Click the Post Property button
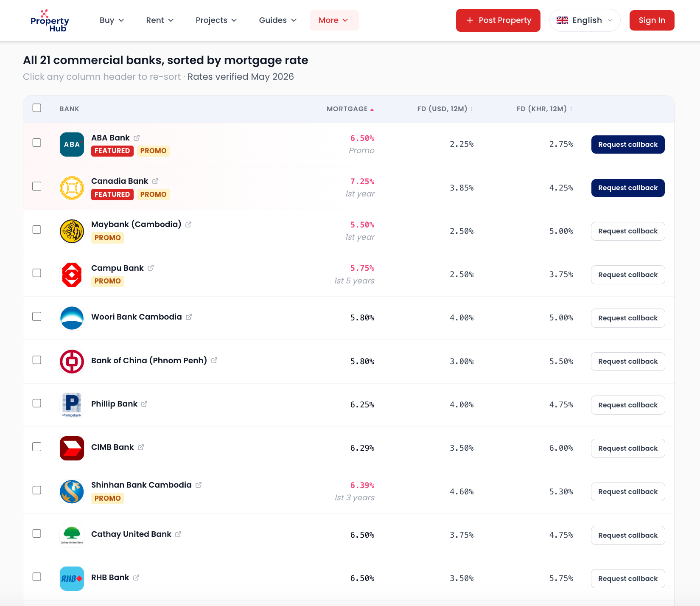 tap(498, 20)
